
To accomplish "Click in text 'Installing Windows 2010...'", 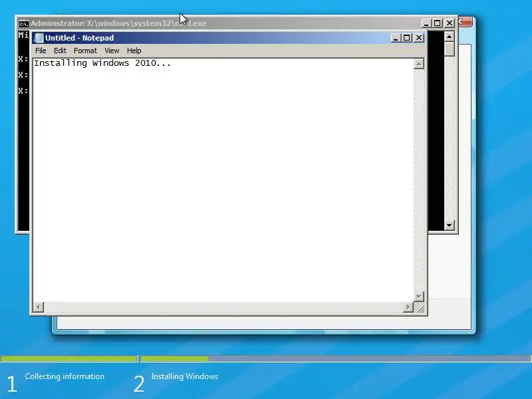I will [x=102, y=63].
